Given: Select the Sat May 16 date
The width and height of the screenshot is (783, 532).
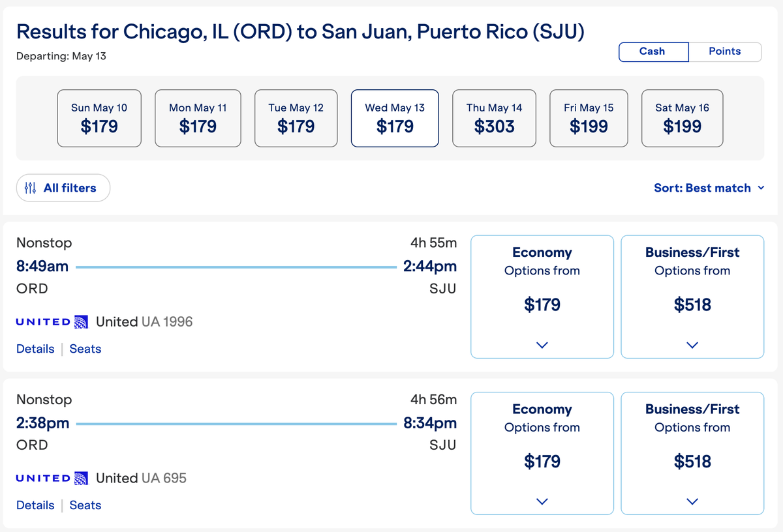Looking at the screenshot, I should (682, 118).
